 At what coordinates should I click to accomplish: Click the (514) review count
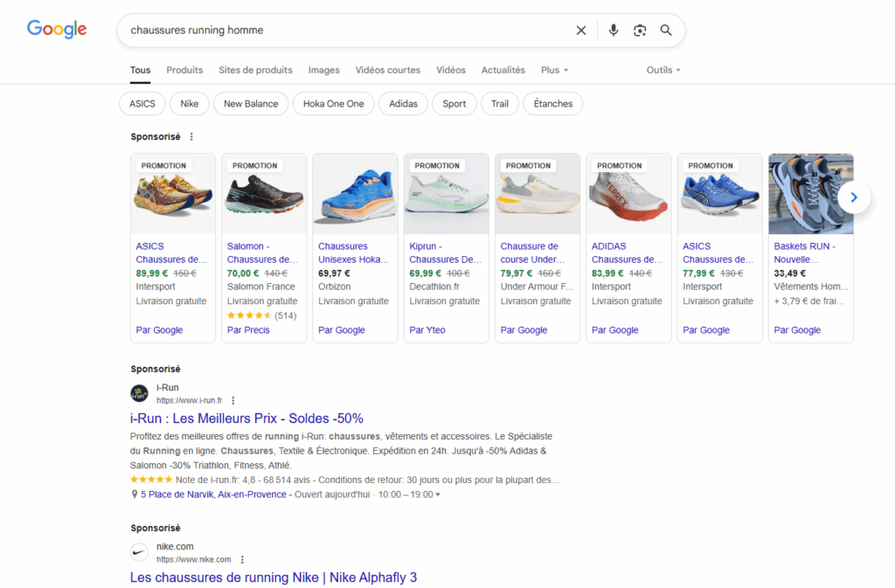(x=286, y=315)
